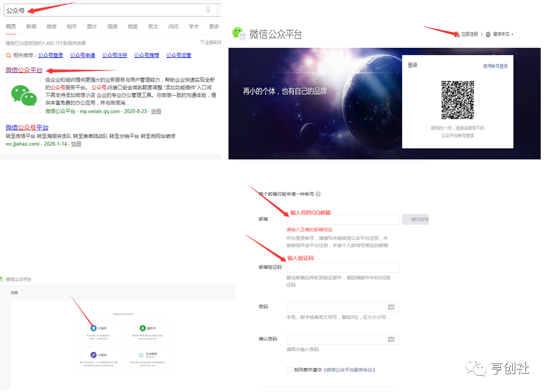The height and width of the screenshot is (392, 547).
Task: Click the keyboard icon in the 密码 field
Action: (x=391, y=307)
